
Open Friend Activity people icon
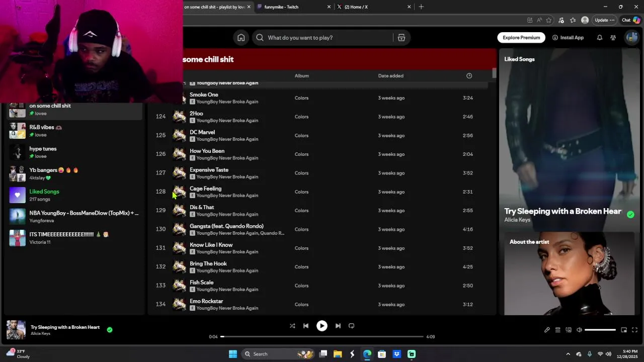tap(613, 38)
